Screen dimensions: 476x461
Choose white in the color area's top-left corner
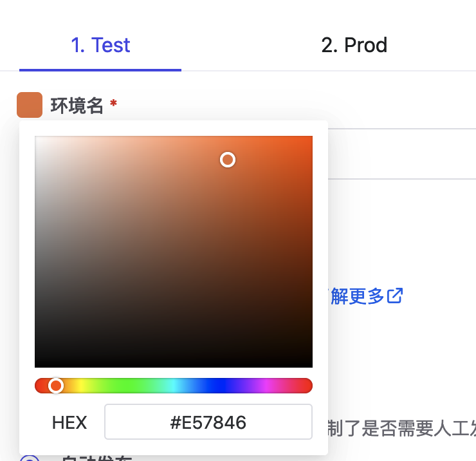pos(37,138)
